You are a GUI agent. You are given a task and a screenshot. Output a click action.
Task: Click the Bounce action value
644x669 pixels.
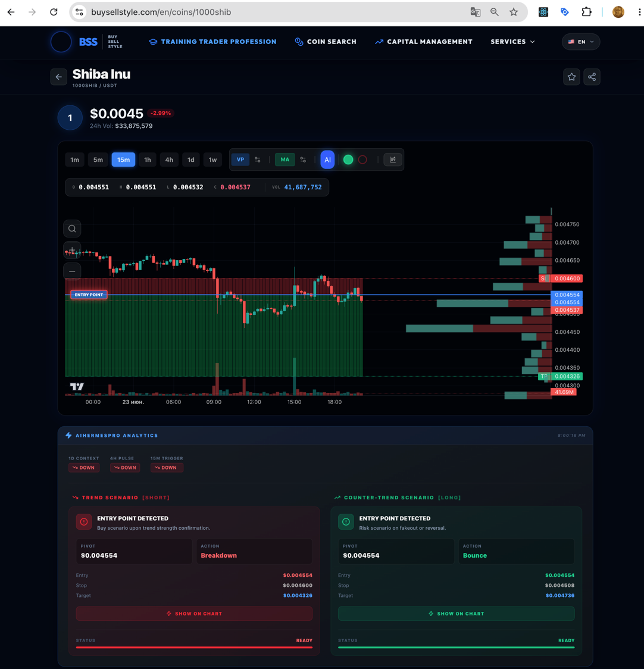(x=474, y=555)
